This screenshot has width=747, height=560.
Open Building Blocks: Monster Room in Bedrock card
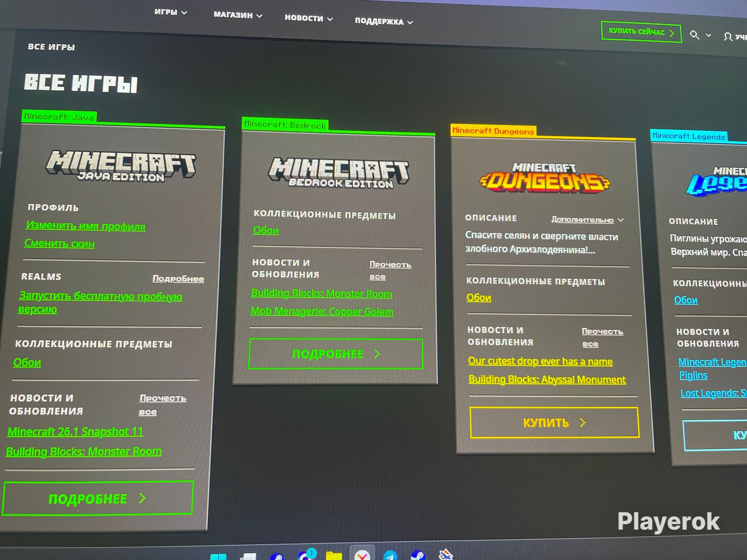click(321, 293)
